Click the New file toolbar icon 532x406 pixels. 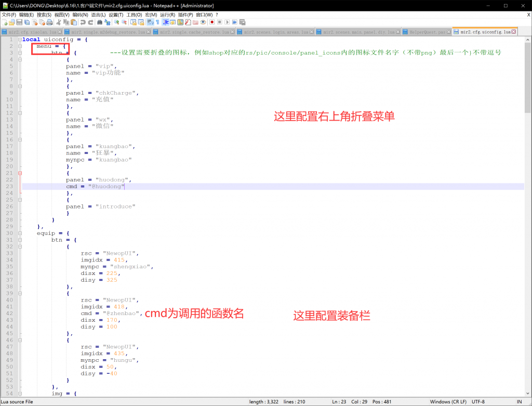pyautogui.click(x=5, y=22)
